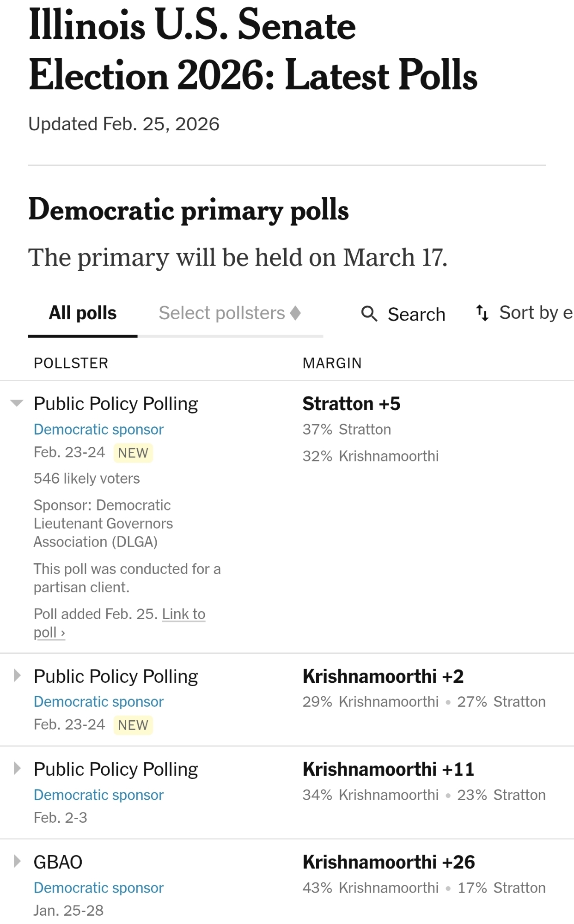The width and height of the screenshot is (574, 924).
Task: Click Democratic sponsor in the Krishnamoorthi +2 poll
Action: 98,701
